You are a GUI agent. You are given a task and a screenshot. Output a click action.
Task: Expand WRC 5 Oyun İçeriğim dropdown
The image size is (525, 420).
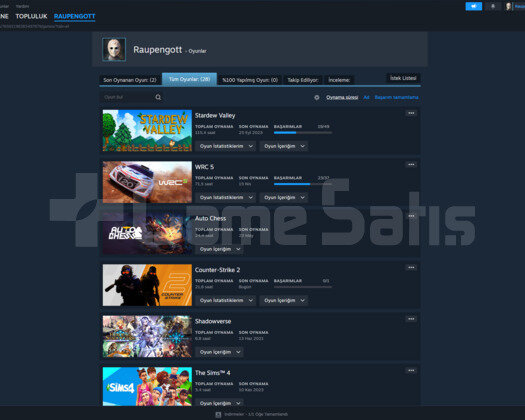(284, 198)
